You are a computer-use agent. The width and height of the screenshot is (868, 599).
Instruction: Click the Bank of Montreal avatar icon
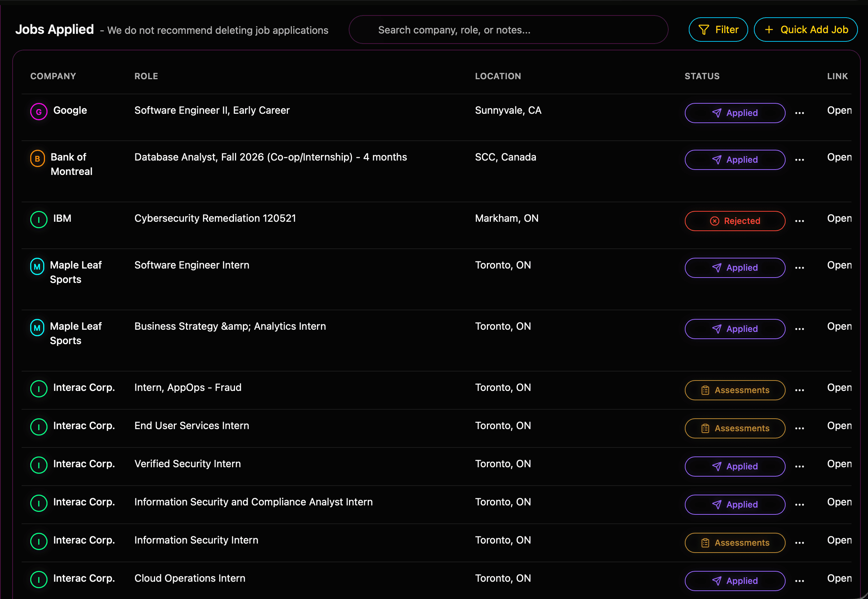(37, 158)
